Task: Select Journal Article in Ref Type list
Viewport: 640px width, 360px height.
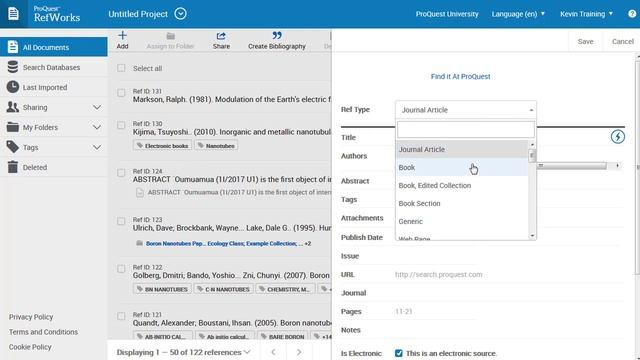Action: pos(462,149)
